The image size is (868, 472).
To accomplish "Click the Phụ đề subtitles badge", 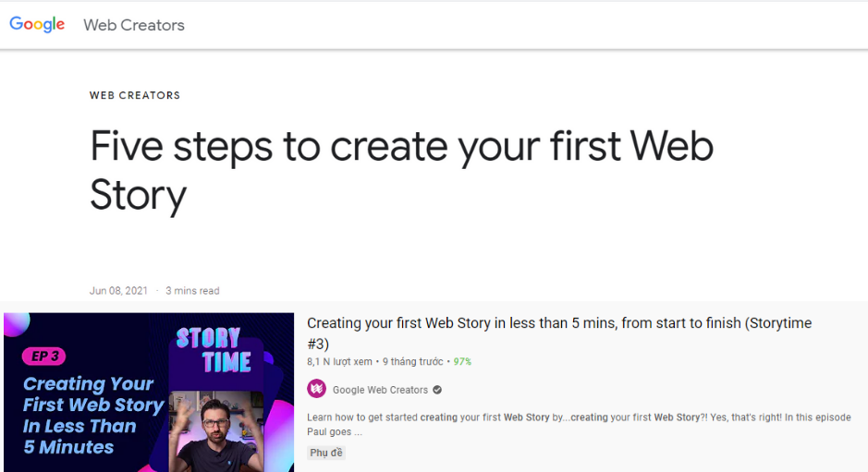I will click(x=325, y=453).
